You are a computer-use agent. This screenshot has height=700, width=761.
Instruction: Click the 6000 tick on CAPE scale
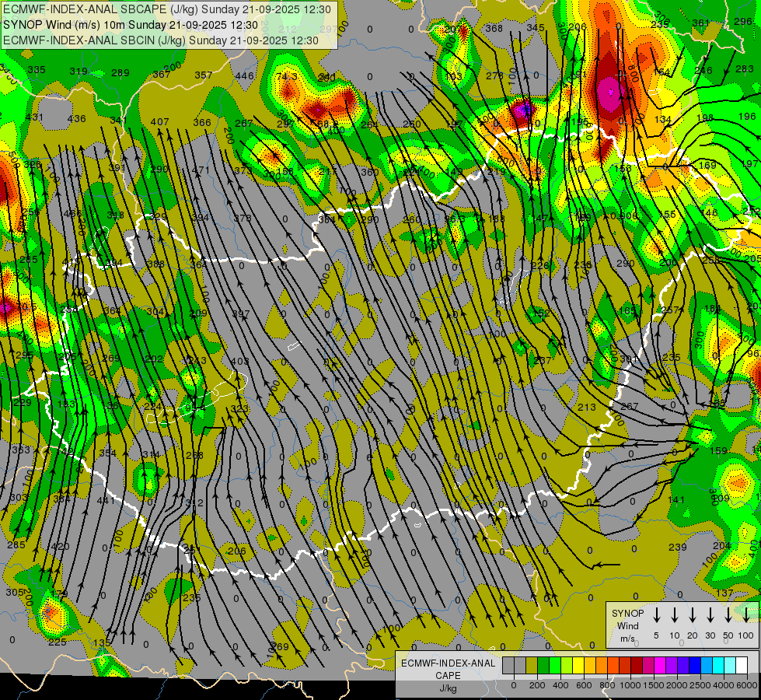[x=747, y=685]
